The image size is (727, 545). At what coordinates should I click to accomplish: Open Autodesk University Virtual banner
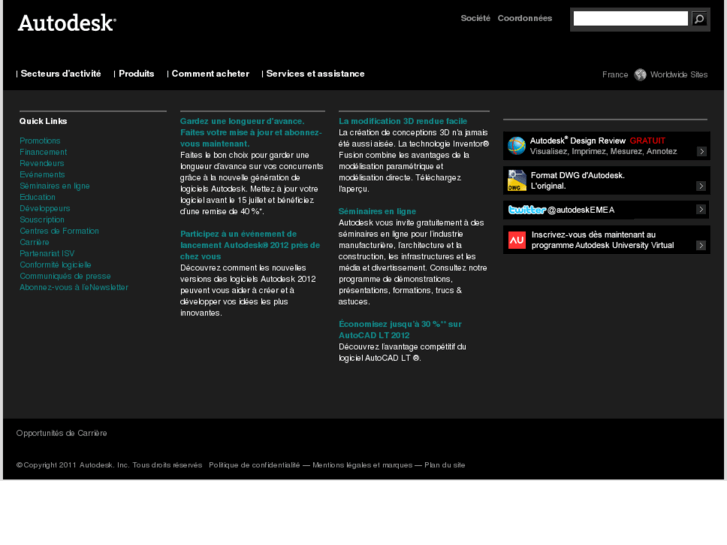click(x=606, y=240)
